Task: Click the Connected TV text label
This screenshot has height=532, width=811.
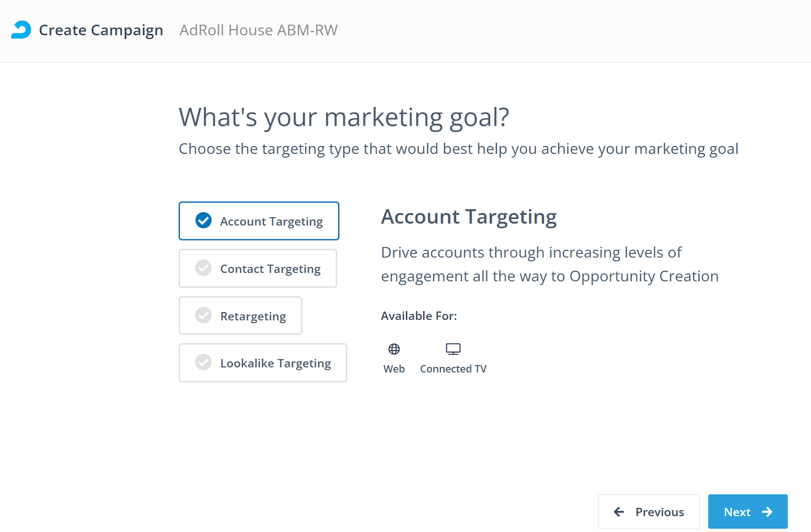Action: click(x=453, y=369)
